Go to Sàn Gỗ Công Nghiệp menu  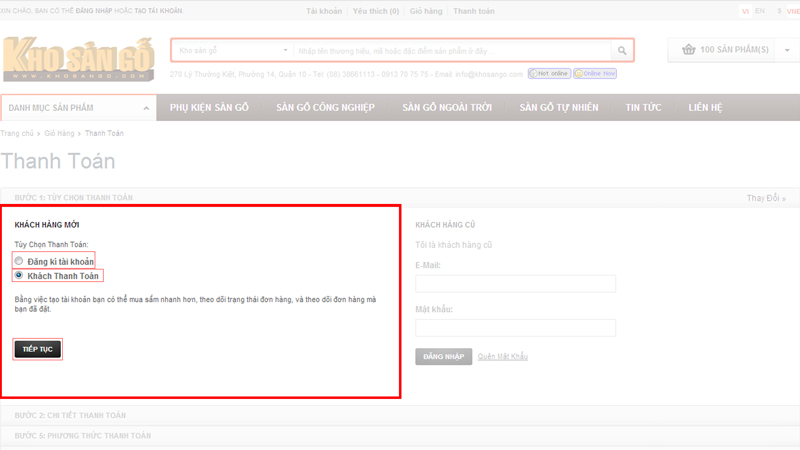coord(325,107)
